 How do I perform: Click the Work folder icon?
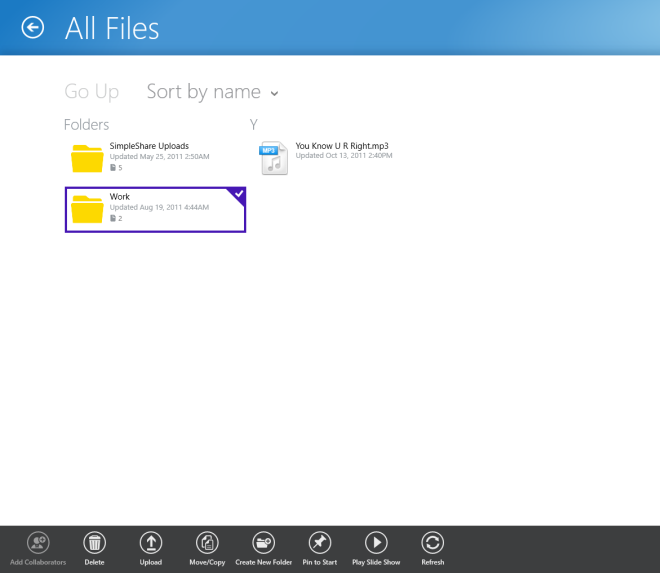(x=87, y=209)
